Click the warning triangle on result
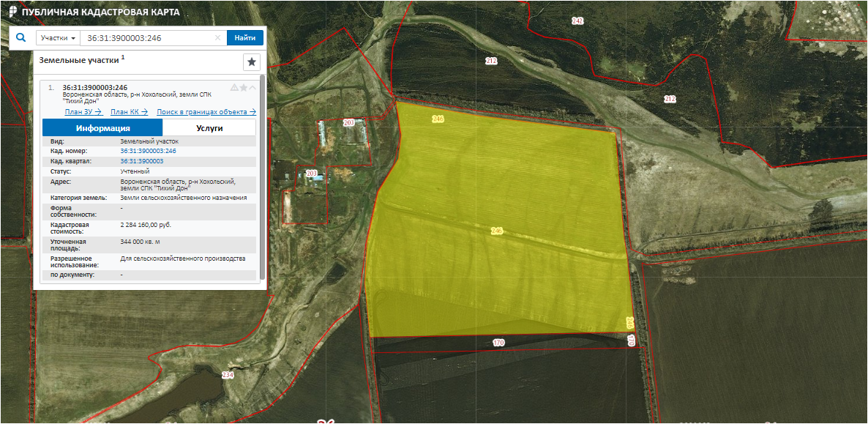 [234, 87]
